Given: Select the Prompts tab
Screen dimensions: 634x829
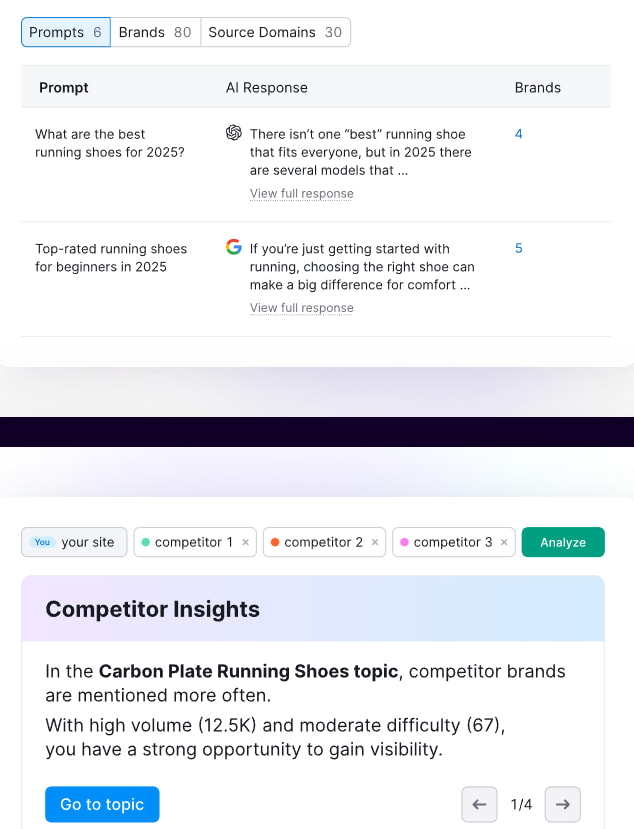Looking at the screenshot, I should tap(66, 32).
